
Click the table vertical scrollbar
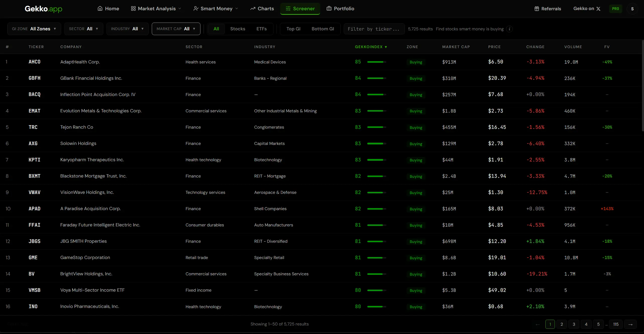643,85
